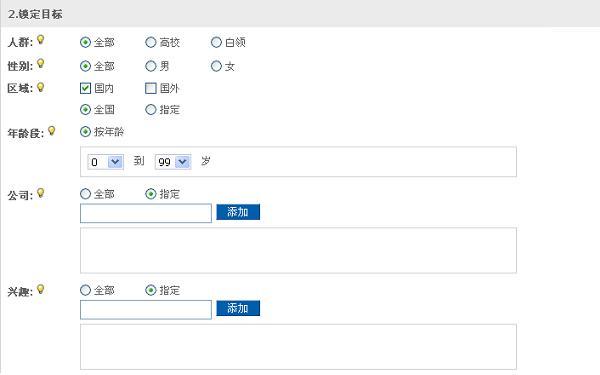Click the lightbulb hint icon beside 年龄段
This screenshot has height=375, width=600.
coord(51,131)
